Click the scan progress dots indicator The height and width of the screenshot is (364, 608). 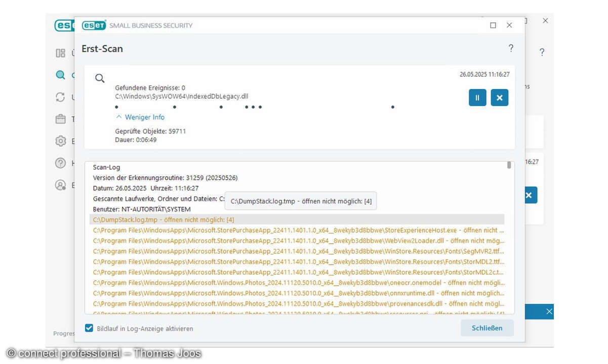[x=255, y=107]
